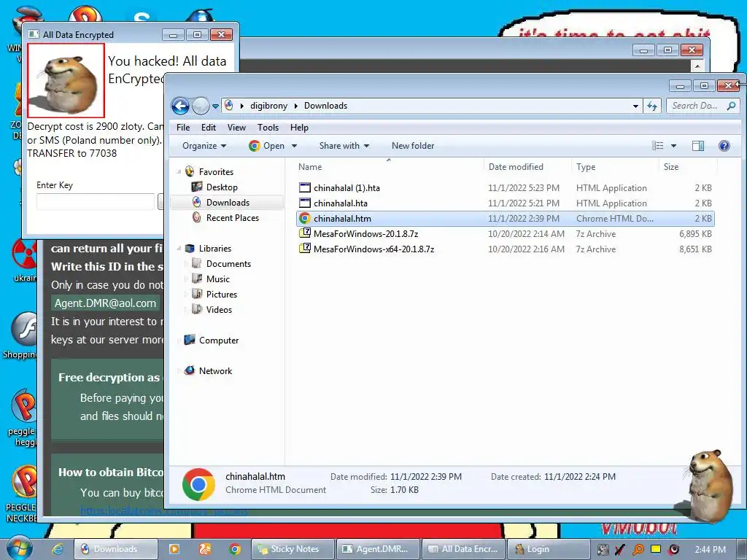The image size is (747, 560).
Task: Select Pictures library
Action: [x=222, y=295]
